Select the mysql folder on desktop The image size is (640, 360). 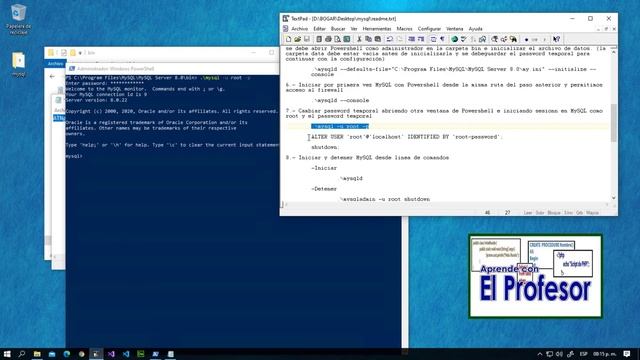tap(18, 64)
